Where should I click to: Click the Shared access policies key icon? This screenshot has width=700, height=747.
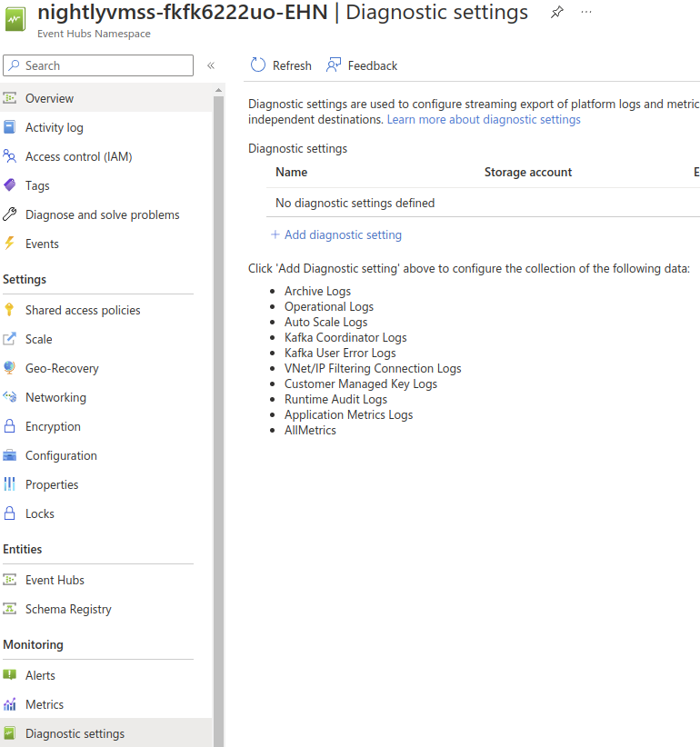[10, 310]
